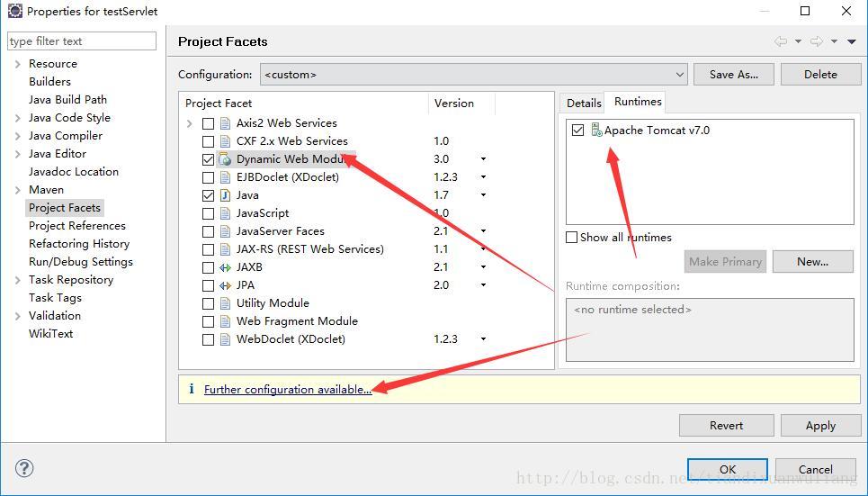Viewport: 868px width, 496px height.
Task: Enable the JavaScript facet checkbox
Action: click(x=208, y=213)
